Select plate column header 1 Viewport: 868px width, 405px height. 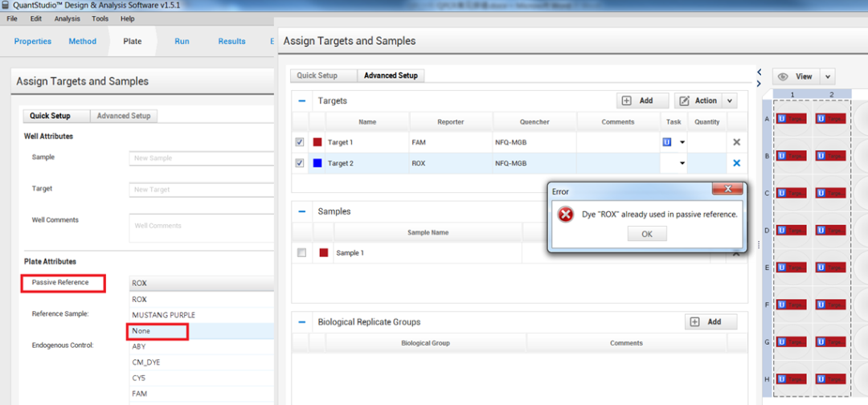pyautogui.click(x=792, y=95)
